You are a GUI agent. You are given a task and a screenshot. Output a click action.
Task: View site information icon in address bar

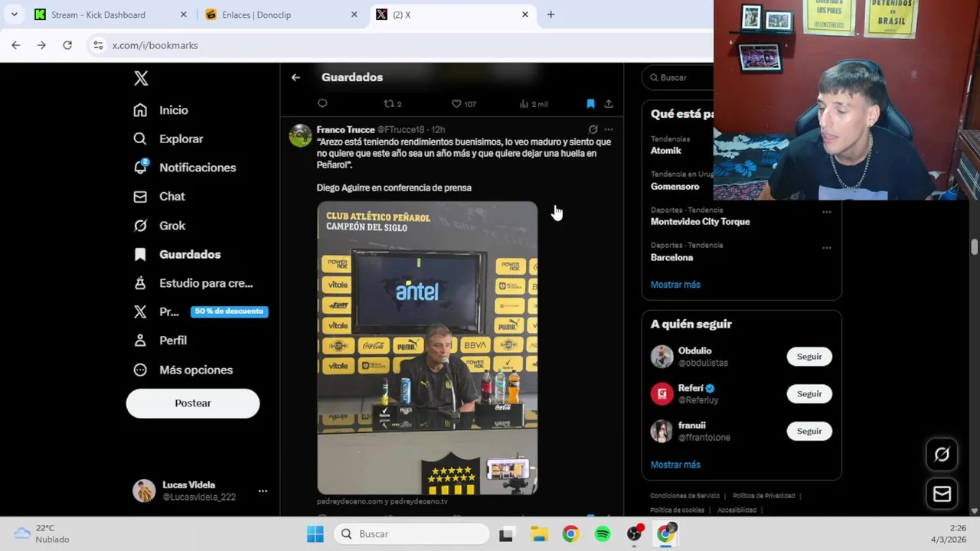coord(98,45)
